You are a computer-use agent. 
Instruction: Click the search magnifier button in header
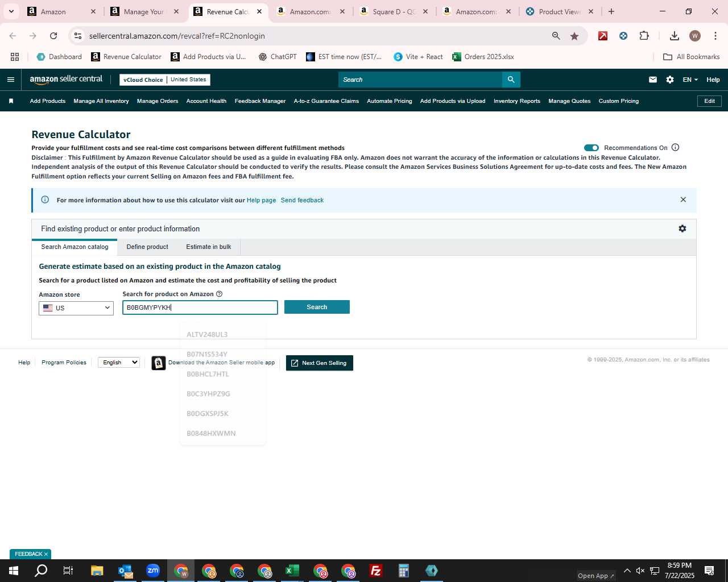(511, 80)
